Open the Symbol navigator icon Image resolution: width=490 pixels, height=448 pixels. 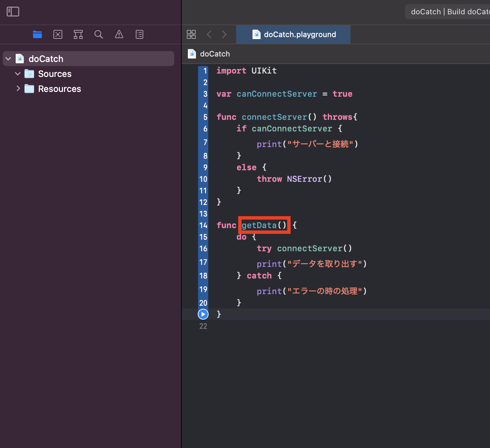[x=78, y=34]
